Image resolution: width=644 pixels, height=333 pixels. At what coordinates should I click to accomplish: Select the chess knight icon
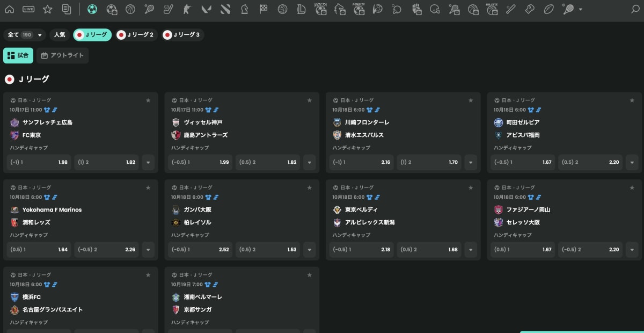click(245, 9)
